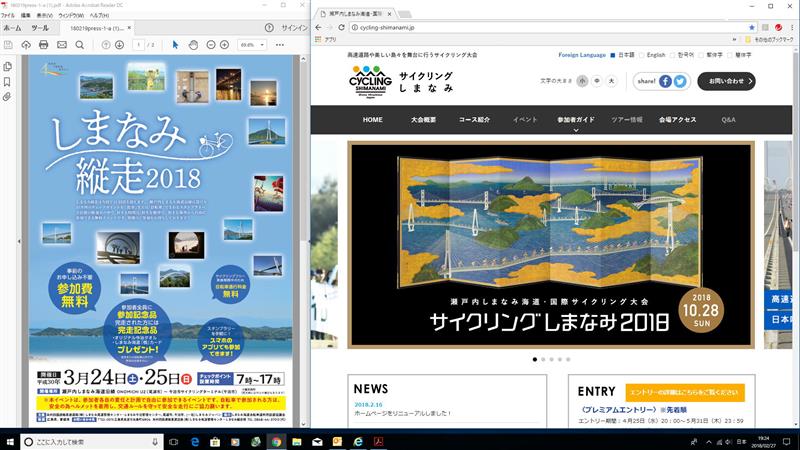Select first carousel dot indicator
Viewport: 800px width, 450px height.
pos(535,359)
